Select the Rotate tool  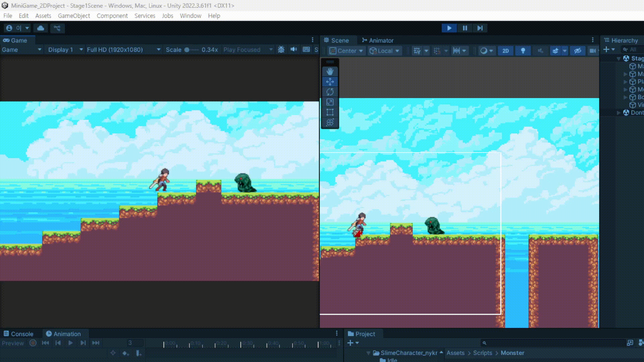[330, 92]
